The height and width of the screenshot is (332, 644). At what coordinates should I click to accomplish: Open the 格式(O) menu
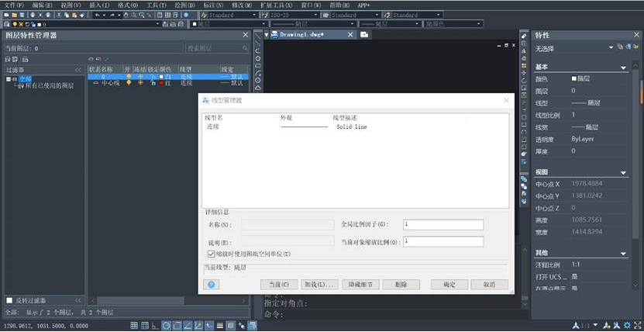pos(128,5)
